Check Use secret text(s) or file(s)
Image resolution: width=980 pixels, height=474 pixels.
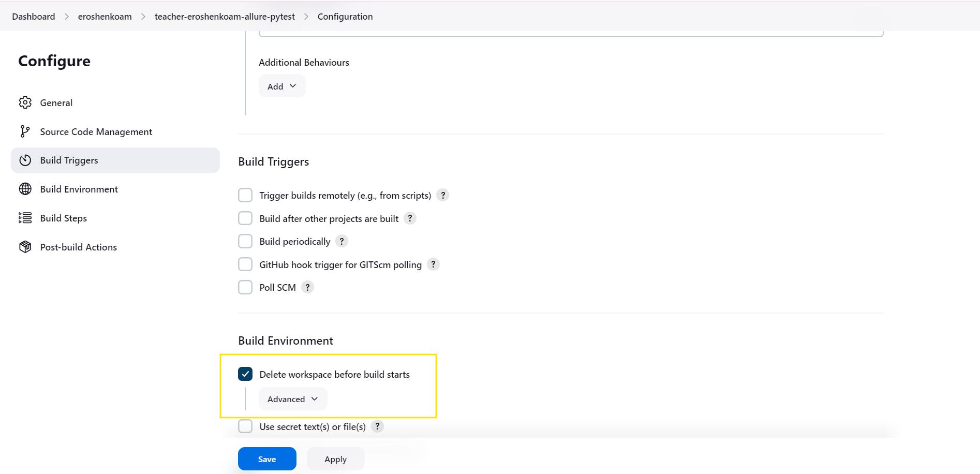(245, 426)
